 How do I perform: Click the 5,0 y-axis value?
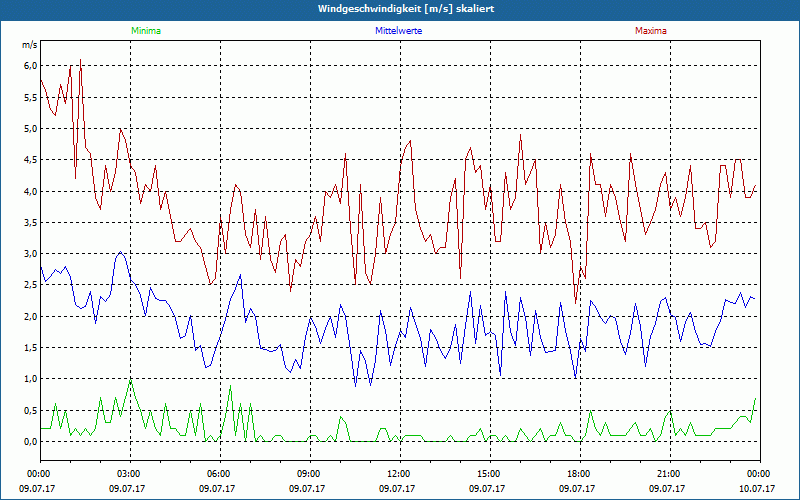[x=30, y=129]
